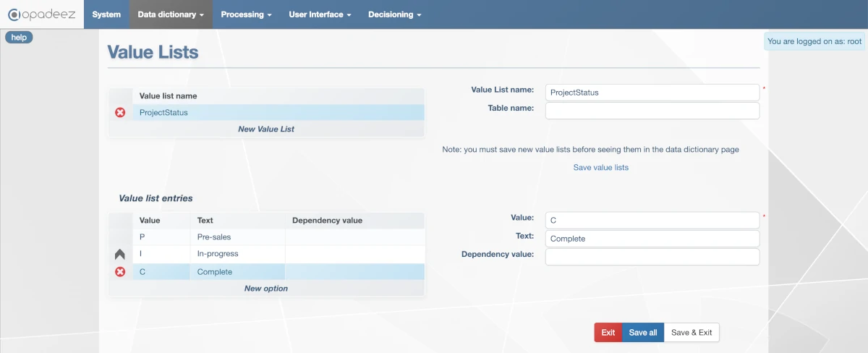The width and height of the screenshot is (868, 353).
Task: Move the In-progress entry up
Action: pyautogui.click(x=120, y=255)
